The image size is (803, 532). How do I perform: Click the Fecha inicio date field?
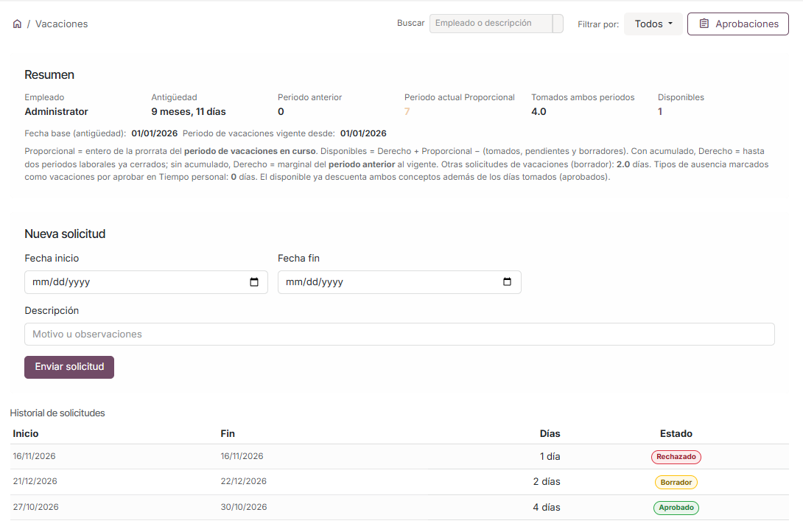pos(146,282)
